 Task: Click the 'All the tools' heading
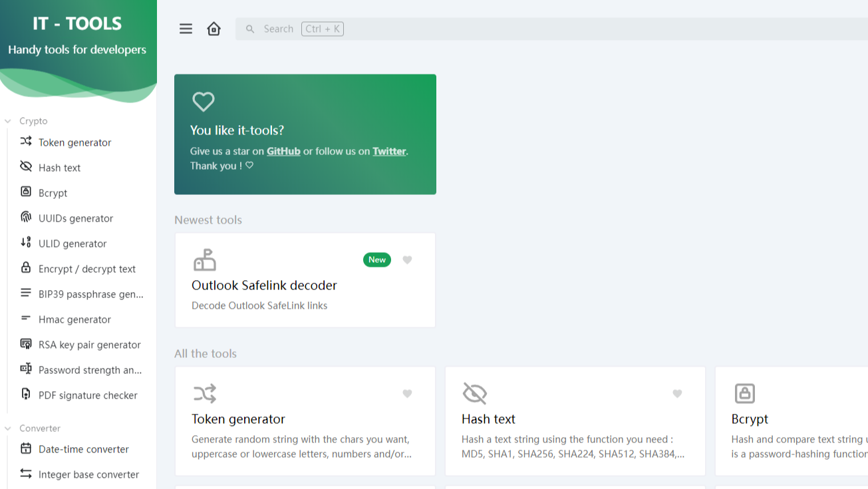point(206,353)
